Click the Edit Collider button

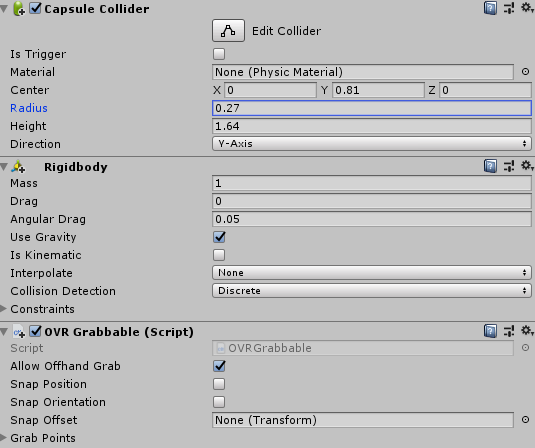coord(228,31)
